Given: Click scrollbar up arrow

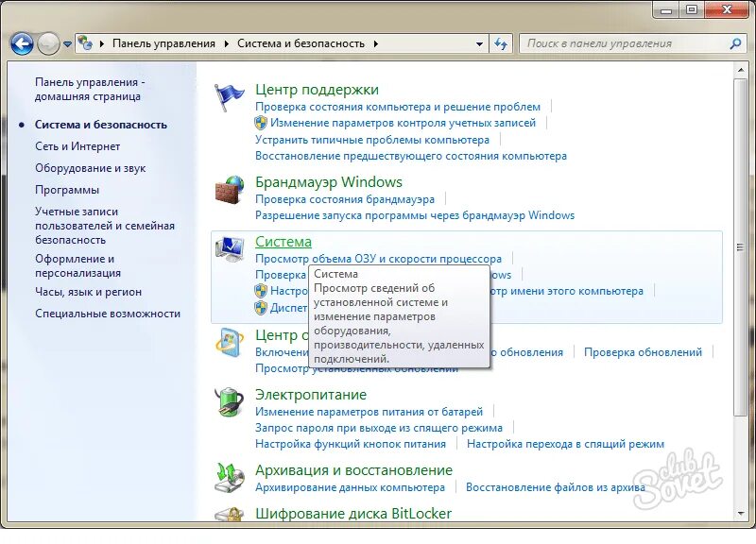Looking at the screenshot, I should tap(741, 70).
